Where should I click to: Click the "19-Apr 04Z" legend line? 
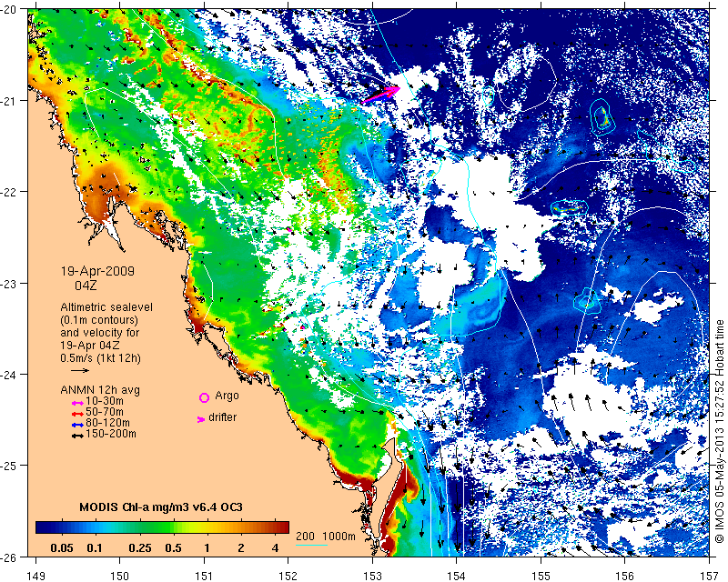[x=89, y=346]
